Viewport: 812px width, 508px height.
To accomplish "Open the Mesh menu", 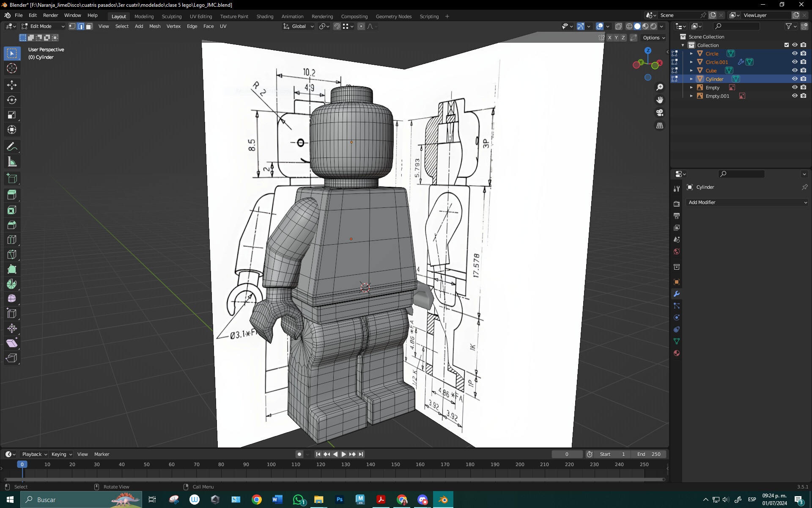I will pyautogui.click(x=155, y=26).
